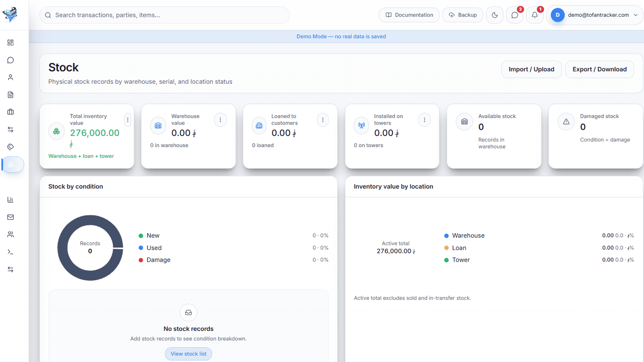This screenshot has width=644, height=362.
Task: Click the Import / Upload button
Action: [x=531, y=69]
